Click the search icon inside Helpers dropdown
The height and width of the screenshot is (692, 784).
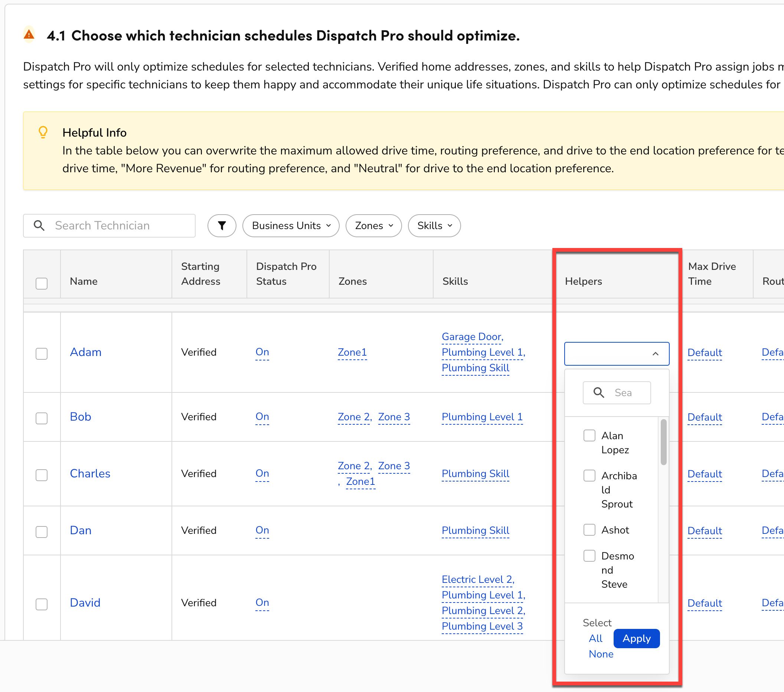(x=599, y=392)
